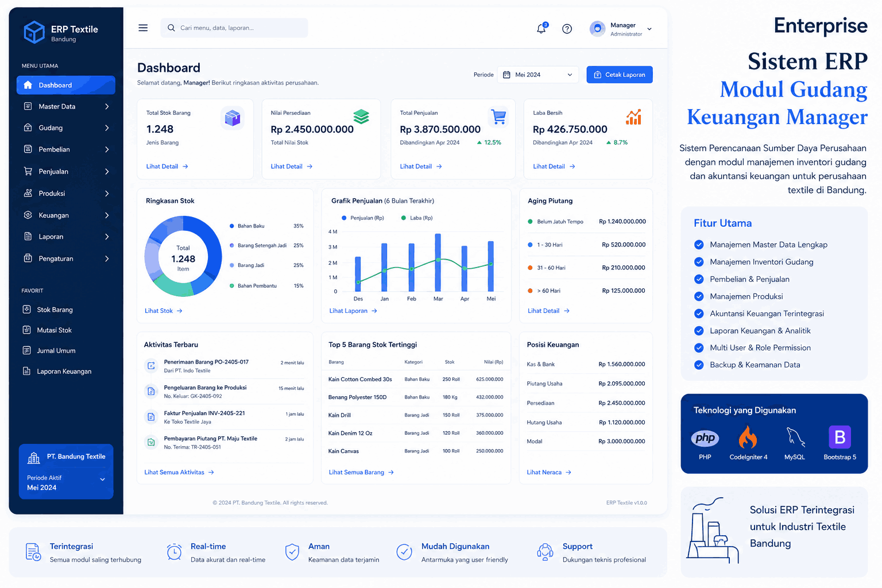Open the help question mark icon

pyautogui.click(x=567, y=29)
